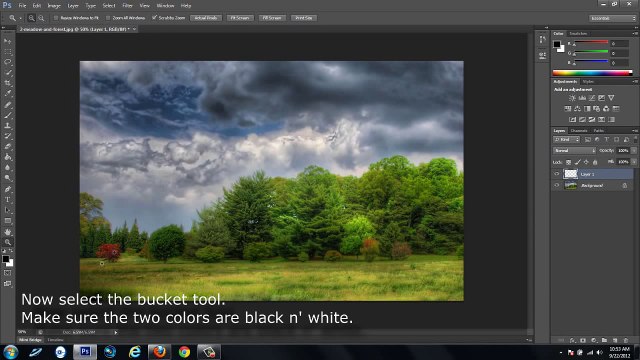This screenshot has height=360, width=640.
Task: Add a Levels adjustment
Action: tap(582, 98)
